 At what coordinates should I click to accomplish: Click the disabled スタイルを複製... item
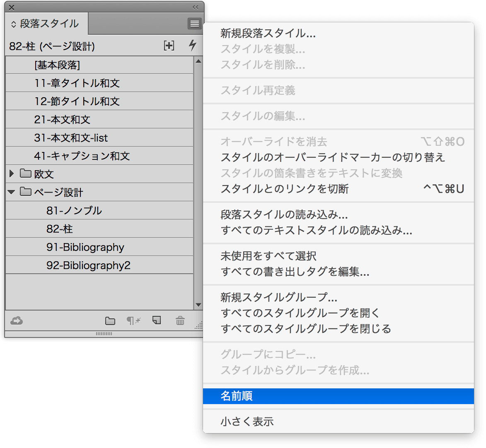point(339,49)
